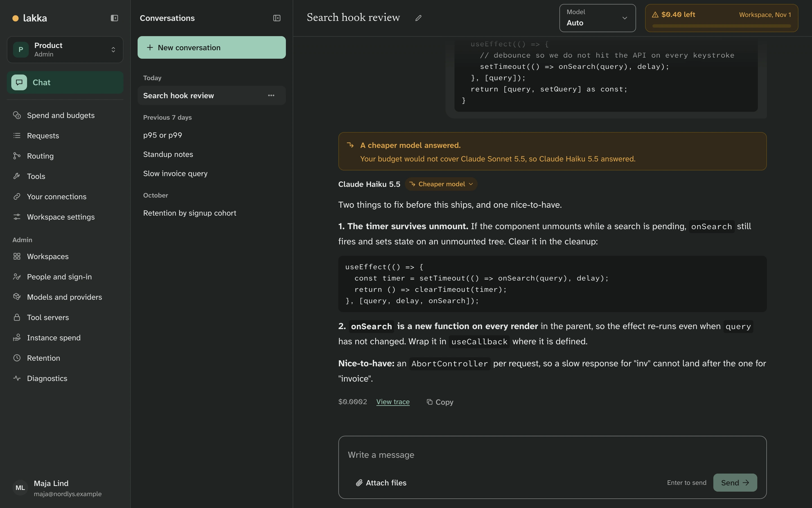Open the View trace link
Viewport: 812px width, 508px height.
393,402
